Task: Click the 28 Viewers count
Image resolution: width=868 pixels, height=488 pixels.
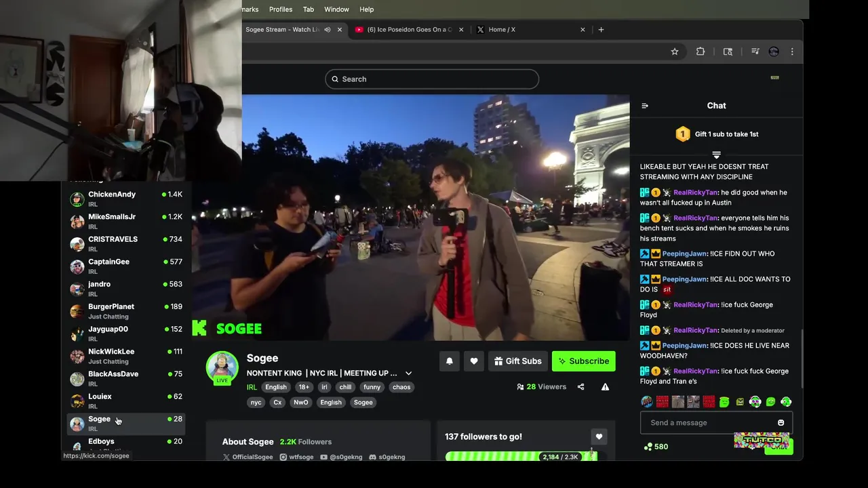Action: tap(541, 387)
